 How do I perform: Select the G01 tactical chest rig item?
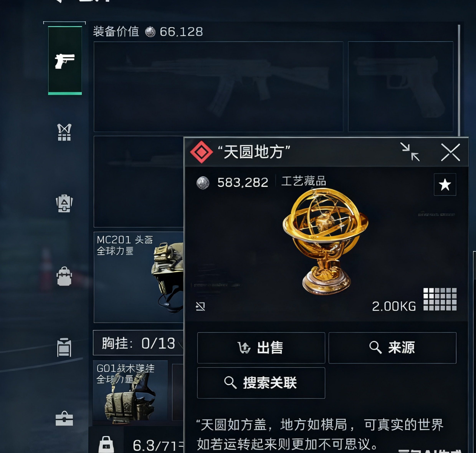point(130,391)
